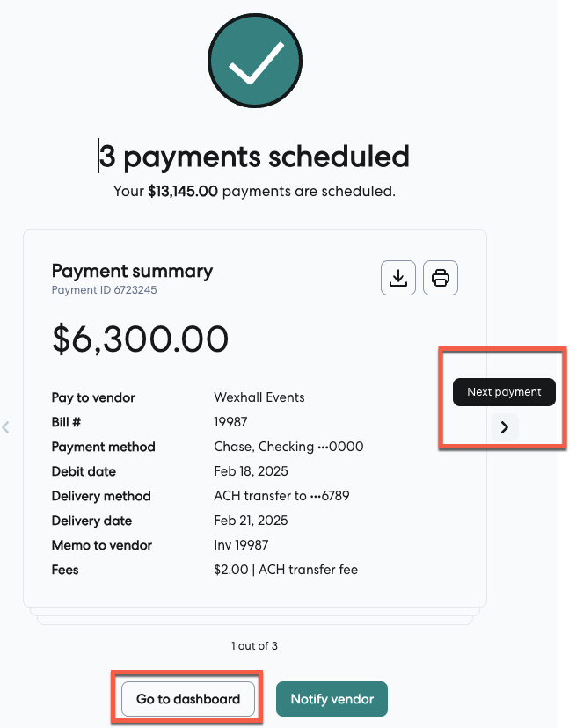Click the Chase Checking payment method value
Image resolution: width=576 pixels, height=728 pixels.
coord(288,447)
